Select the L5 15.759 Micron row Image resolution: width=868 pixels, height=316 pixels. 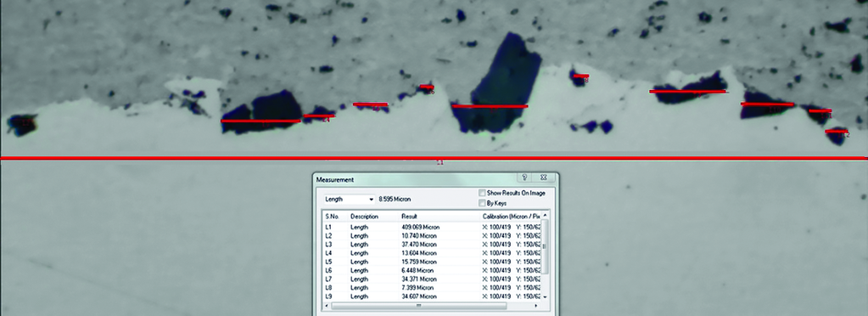tap(433, 262)
